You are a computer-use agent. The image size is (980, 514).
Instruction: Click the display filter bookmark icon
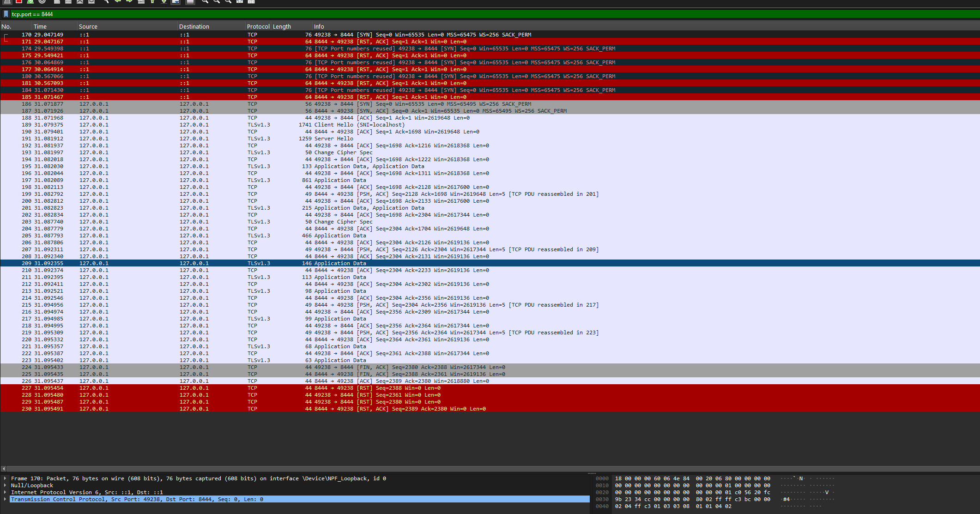coord(6,14)
